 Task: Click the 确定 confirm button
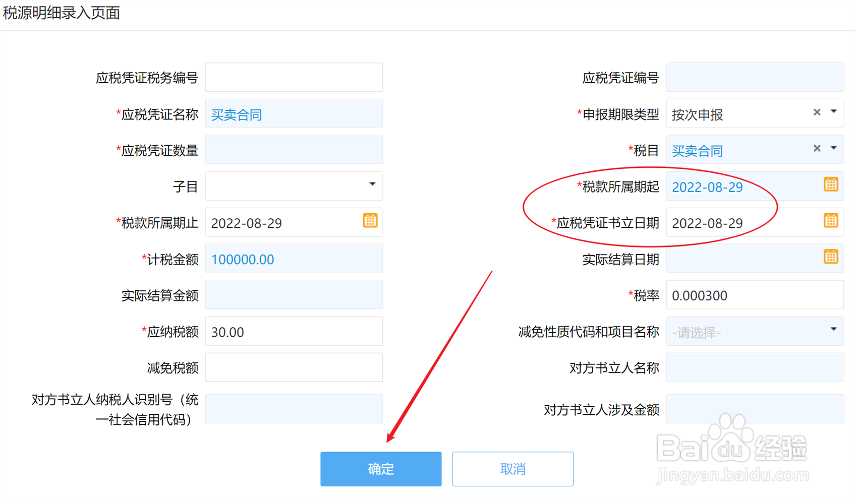[381, 469]
